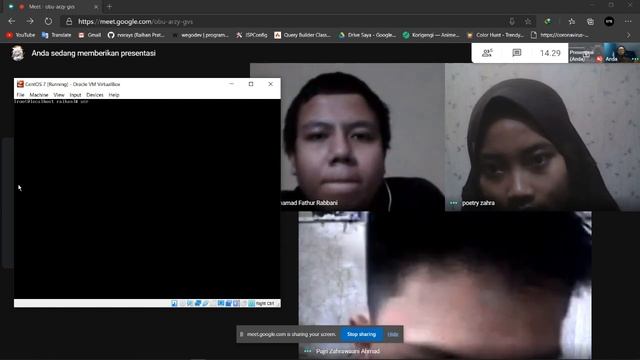Viewport: 640px width, 360px height.
Task: Open the Color Hunt bookmark
Action: [x=495, y=35]
